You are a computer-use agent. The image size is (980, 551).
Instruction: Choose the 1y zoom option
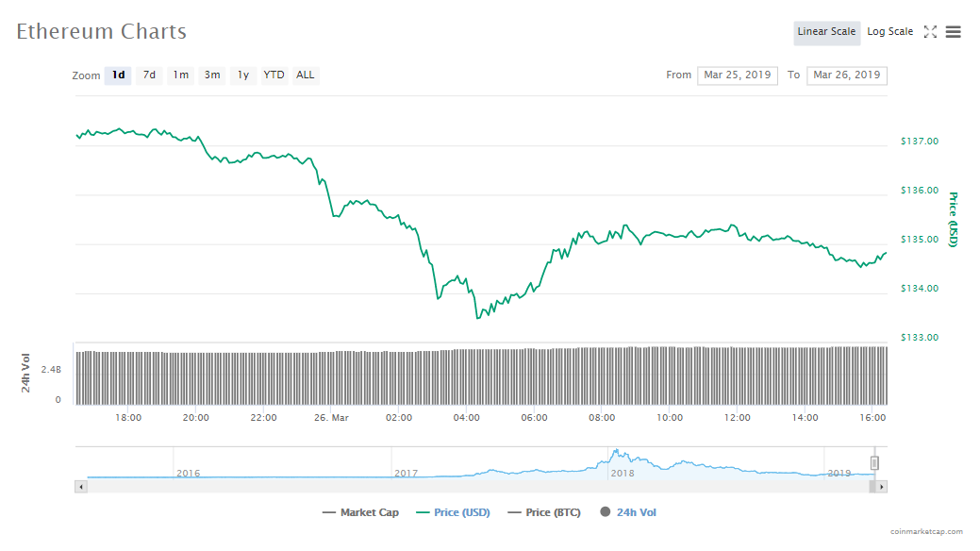[x=243, y=75]
